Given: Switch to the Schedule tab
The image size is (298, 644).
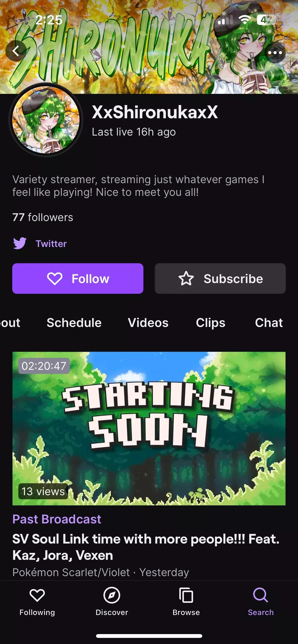Looking at the screenshot, I should [74, 323].
